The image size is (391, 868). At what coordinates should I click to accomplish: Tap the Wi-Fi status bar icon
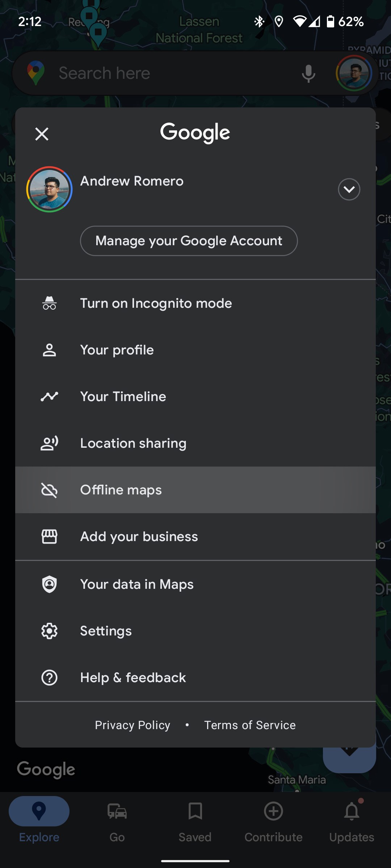coord(300,22)
